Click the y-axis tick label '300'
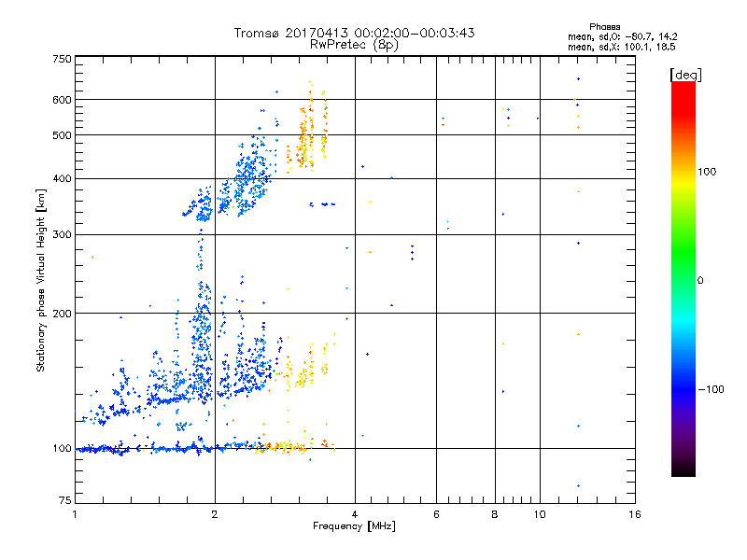This screenshot has height=560, width=747. click(x=62, y=234)
